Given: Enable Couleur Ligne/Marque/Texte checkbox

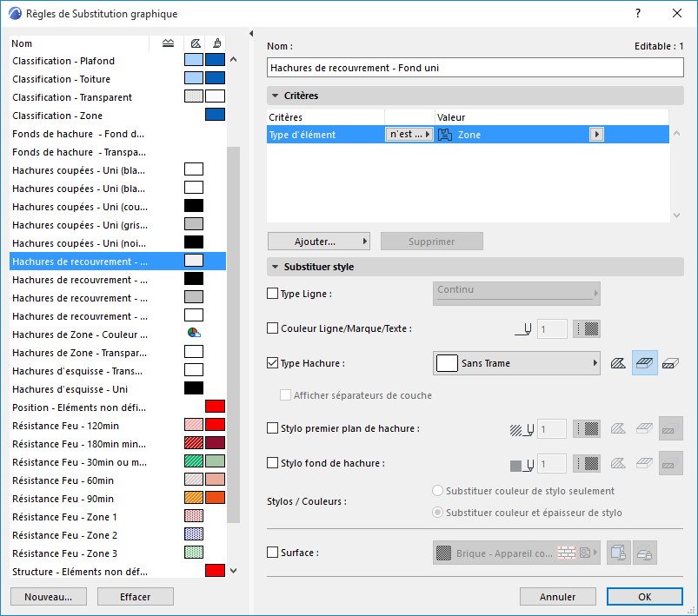Looking at the screenshot, I should [272, 328].
